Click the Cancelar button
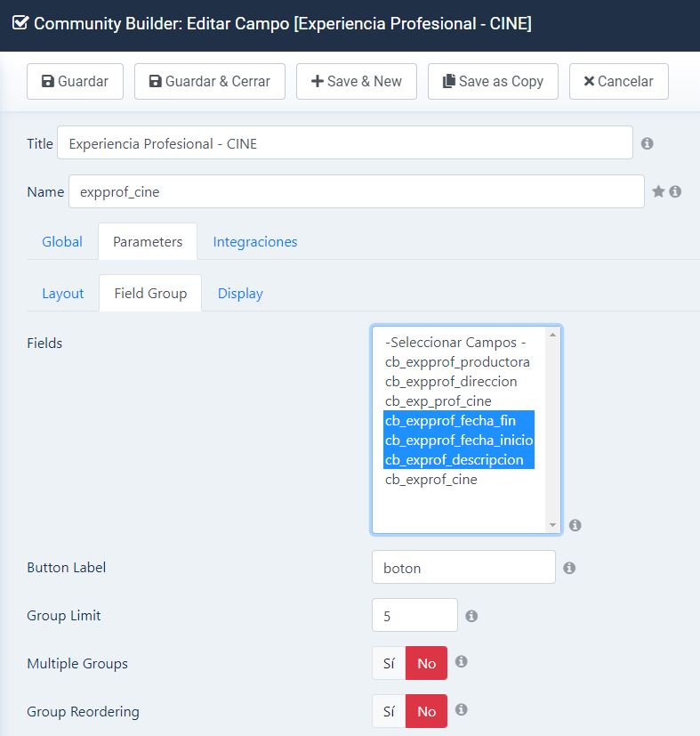Screen dimensions: 700x736 pyautogui.click(x=619, y=81)
